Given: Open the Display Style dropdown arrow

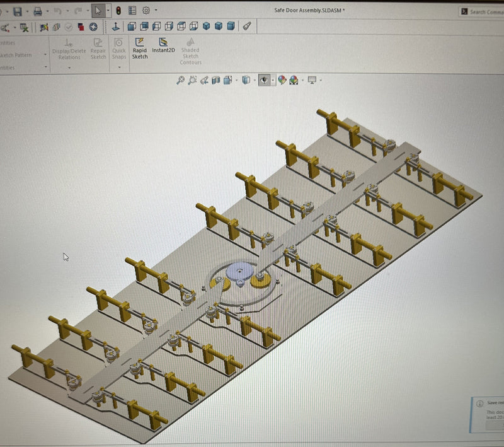Looking at the screenshot, I should [256, 81].
